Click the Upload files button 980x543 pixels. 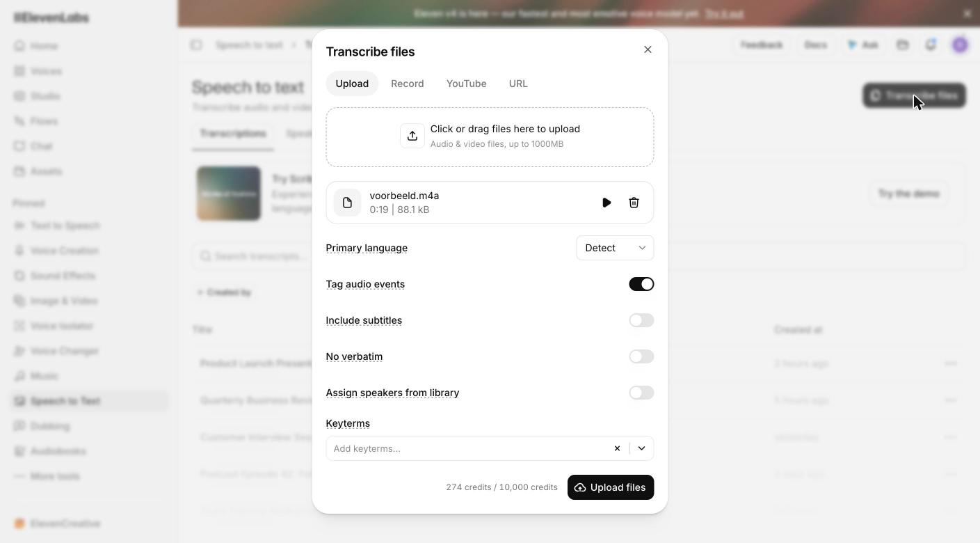(611, 487)
